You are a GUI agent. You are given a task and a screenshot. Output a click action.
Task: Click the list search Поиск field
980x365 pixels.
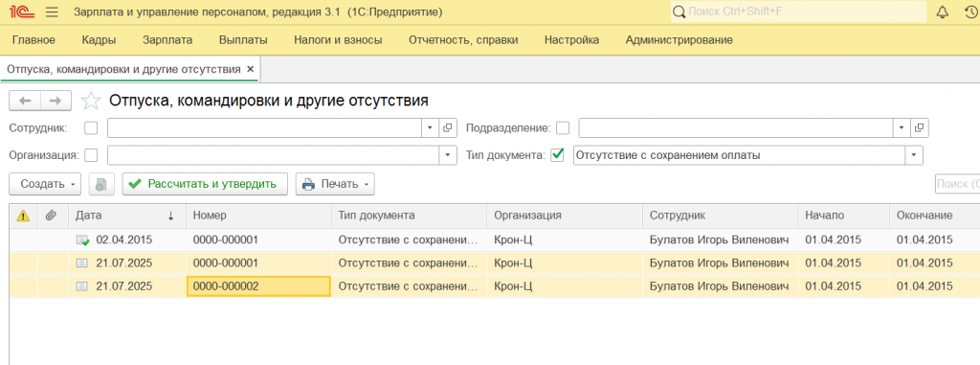click(957, 184)
